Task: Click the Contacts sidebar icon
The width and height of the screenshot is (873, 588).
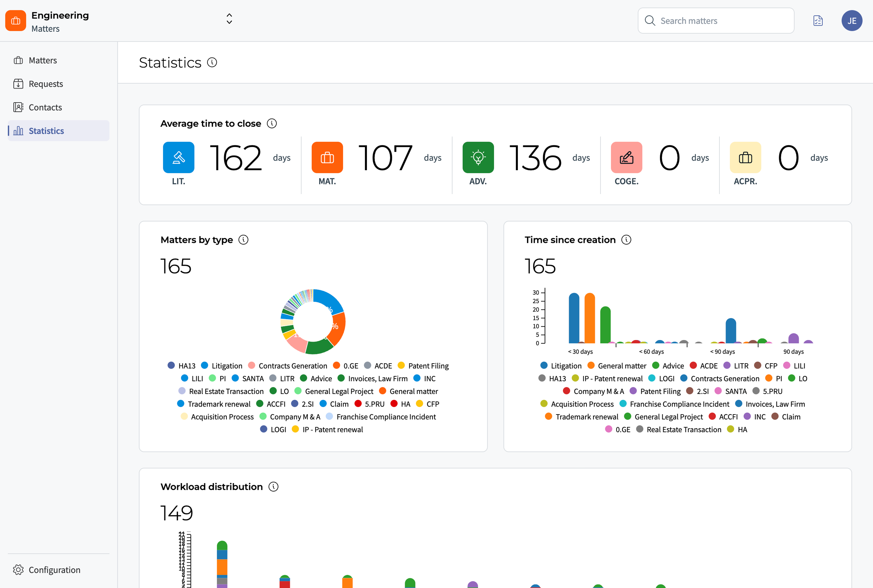Action: coord(19,107)
